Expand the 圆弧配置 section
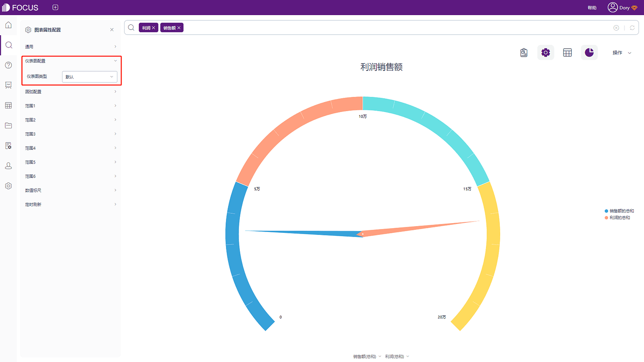 coord(70,91)
